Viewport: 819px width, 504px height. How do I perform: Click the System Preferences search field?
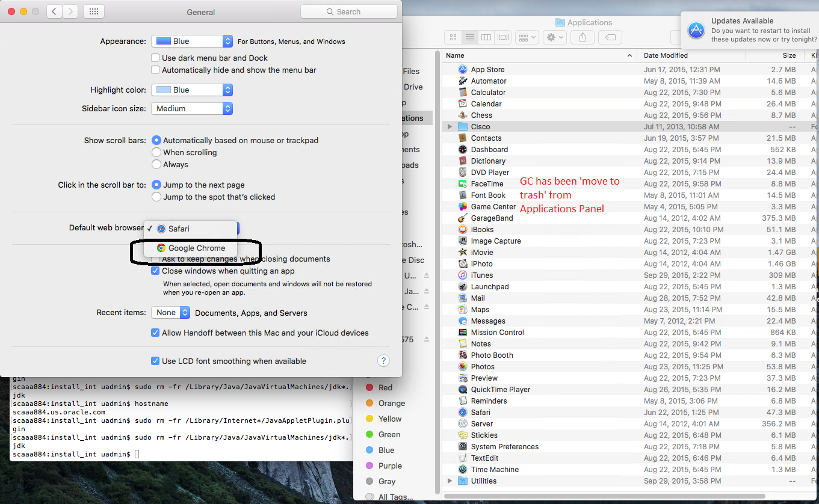pos(349,11)
